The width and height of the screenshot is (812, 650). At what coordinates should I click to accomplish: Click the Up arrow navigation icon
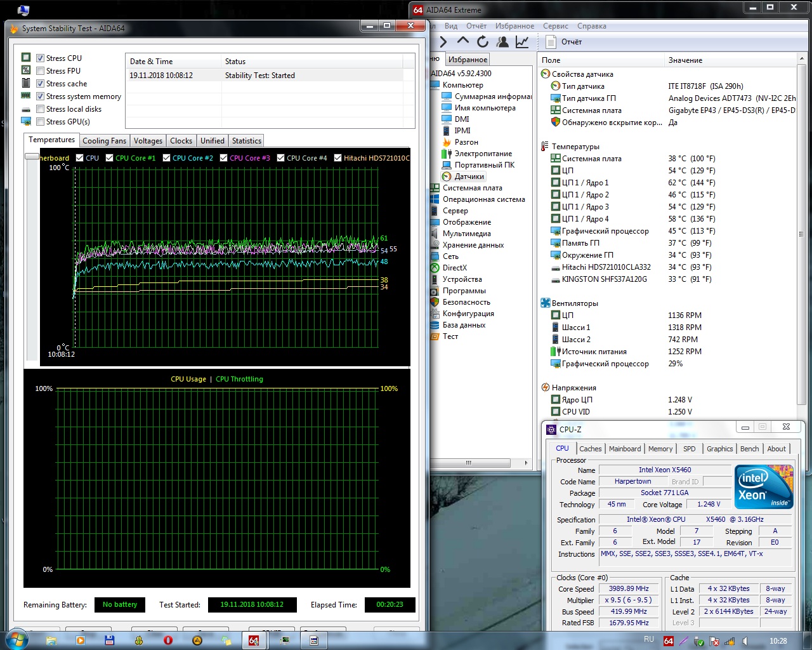[463, 42]
